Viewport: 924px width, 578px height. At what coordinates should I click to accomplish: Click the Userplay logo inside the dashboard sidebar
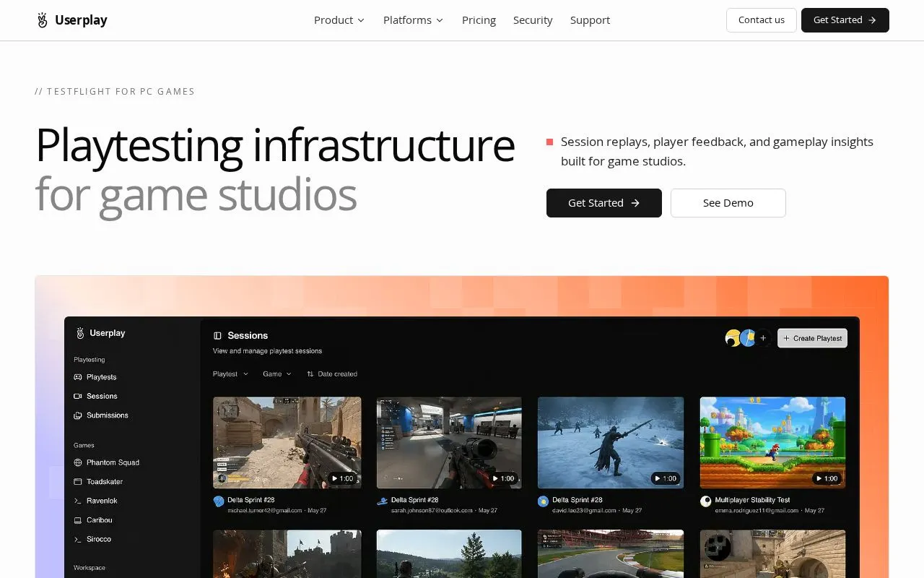[x=100, y=333]
